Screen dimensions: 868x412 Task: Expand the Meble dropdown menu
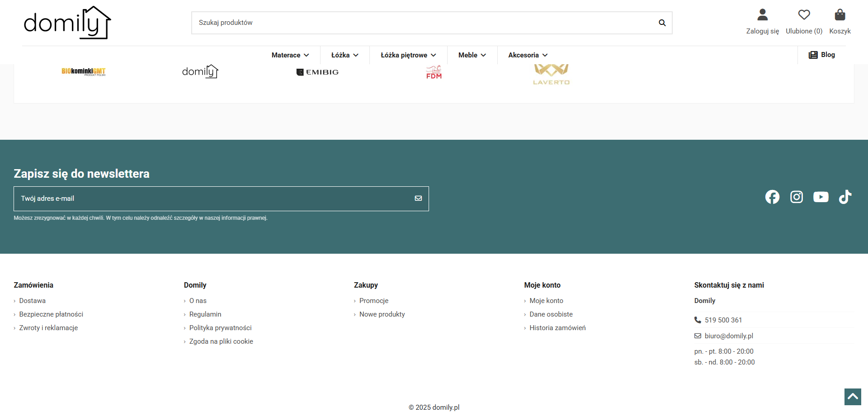(x=472, y=55)
